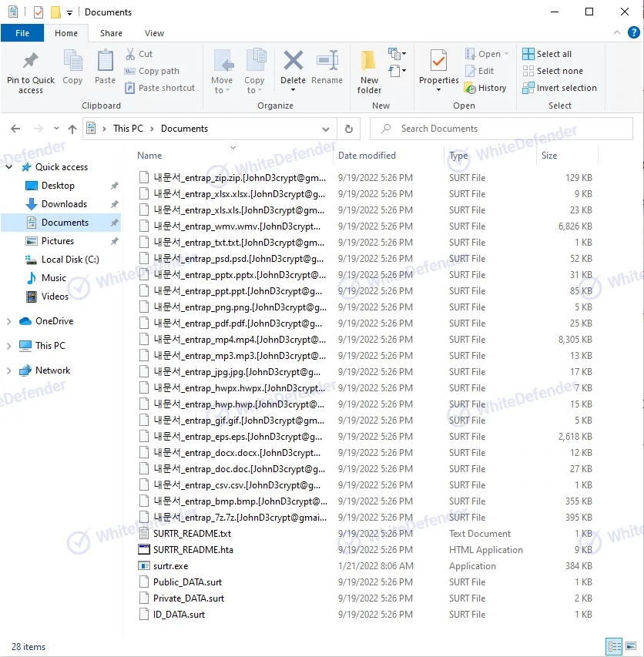The image size is (644, 657).
Task: Click the Search Documents field
Action: click(x=503, y=129)
